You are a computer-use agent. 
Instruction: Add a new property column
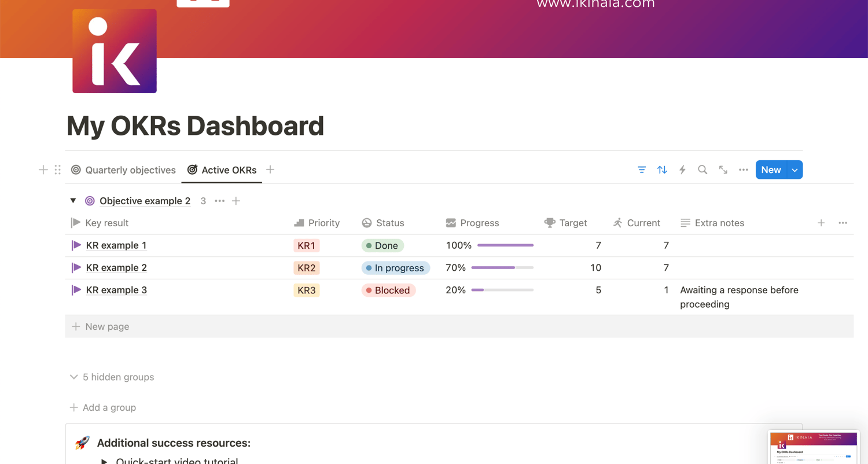821,223
